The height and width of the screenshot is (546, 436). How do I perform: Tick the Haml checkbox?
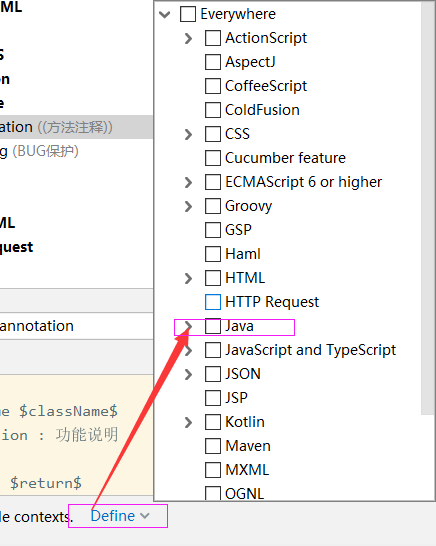pos(213,254)
